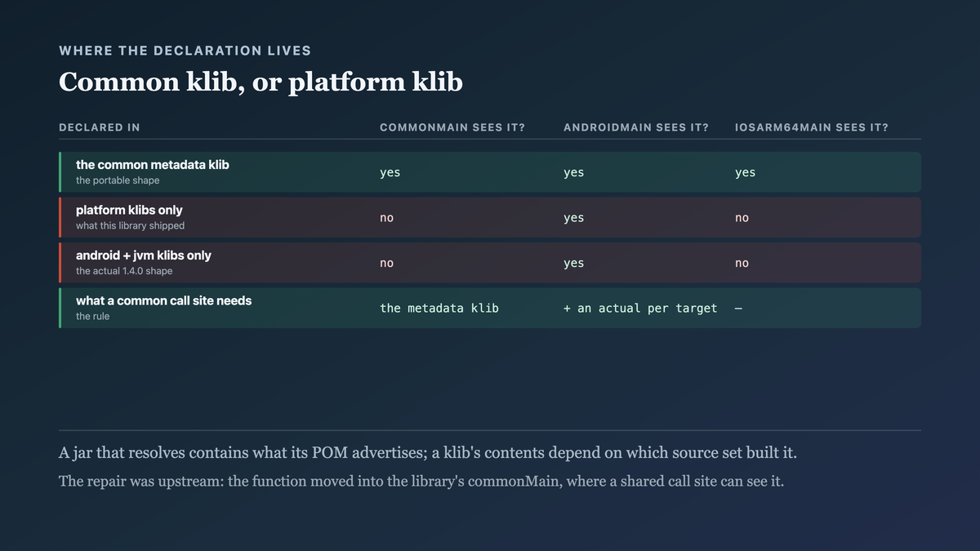Select the title 'Common klib, or platform klib'
This screenshot has height=551, width=980.
(x=261, y=82)
